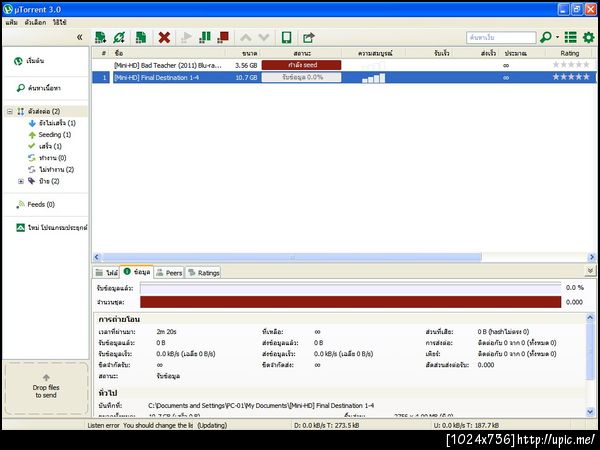Open Preferences with the gear icon

click(588, 37)
